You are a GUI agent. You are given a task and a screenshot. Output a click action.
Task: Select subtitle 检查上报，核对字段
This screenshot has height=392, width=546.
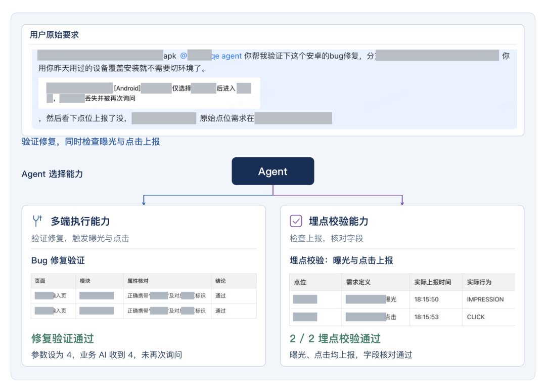[327, 238]
